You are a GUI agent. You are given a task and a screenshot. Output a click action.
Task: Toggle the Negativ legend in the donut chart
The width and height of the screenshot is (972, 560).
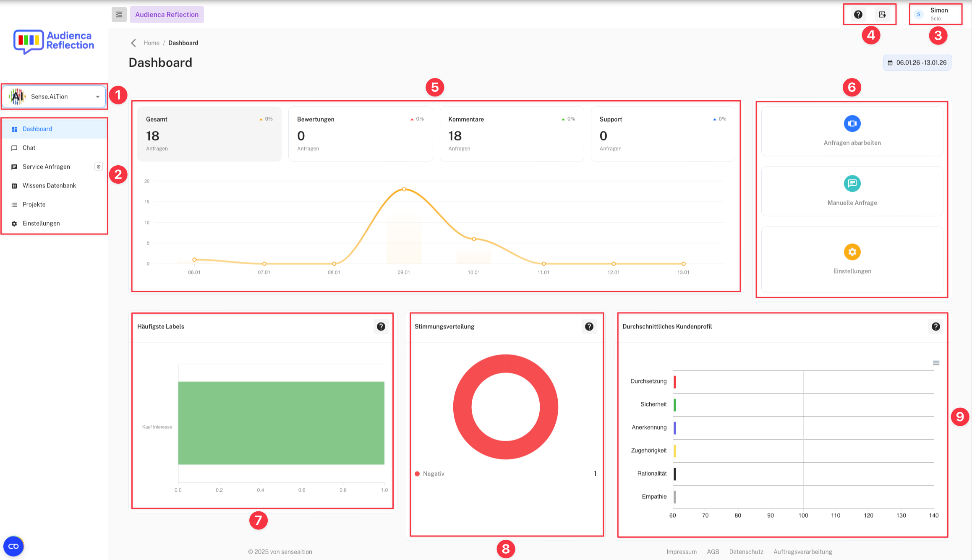[x=429, y=473]
